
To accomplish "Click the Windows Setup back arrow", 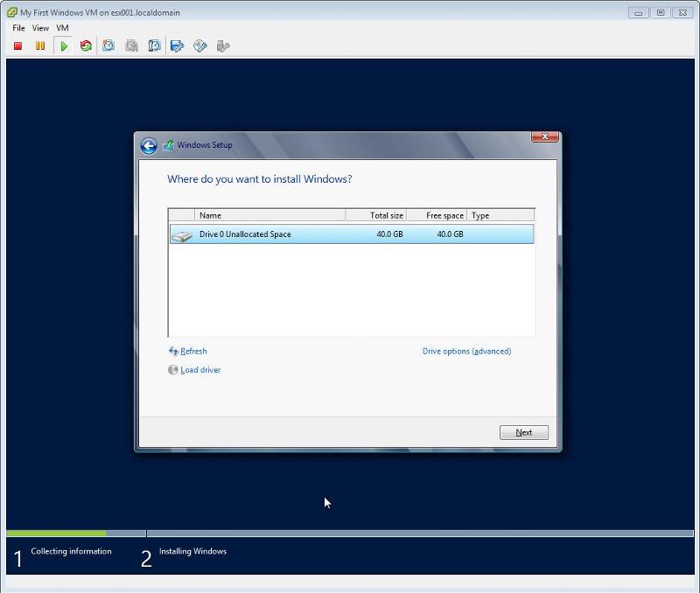I will [x=149, y=146].
